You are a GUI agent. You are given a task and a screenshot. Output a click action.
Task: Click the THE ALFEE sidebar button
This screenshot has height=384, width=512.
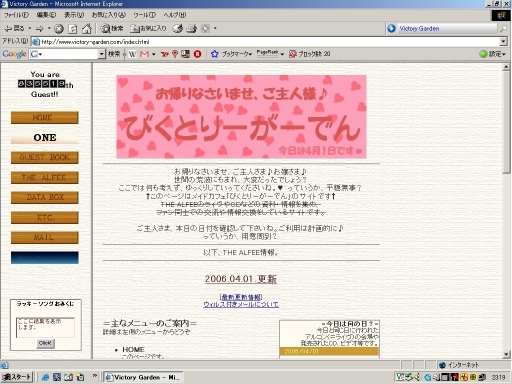tap(45, 178)
